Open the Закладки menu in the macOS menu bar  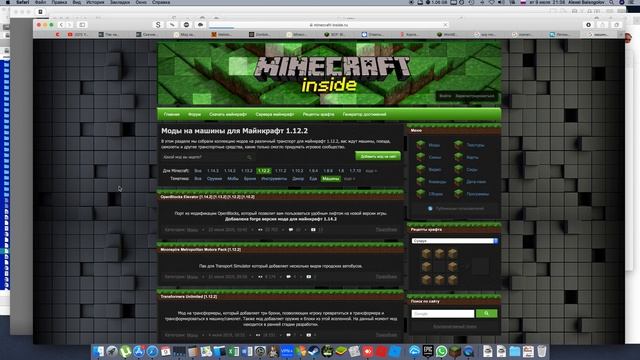pos(120,2)
